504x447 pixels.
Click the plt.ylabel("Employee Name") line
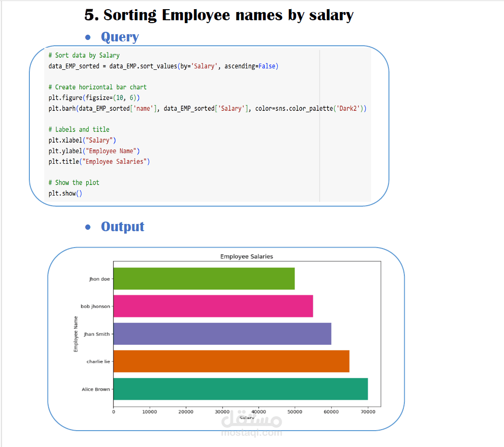pos(94,151)
